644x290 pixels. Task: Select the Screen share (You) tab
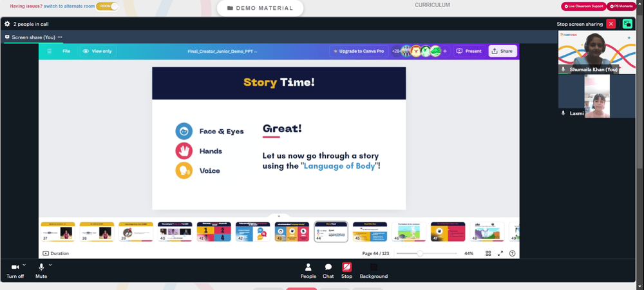(33, 37)
